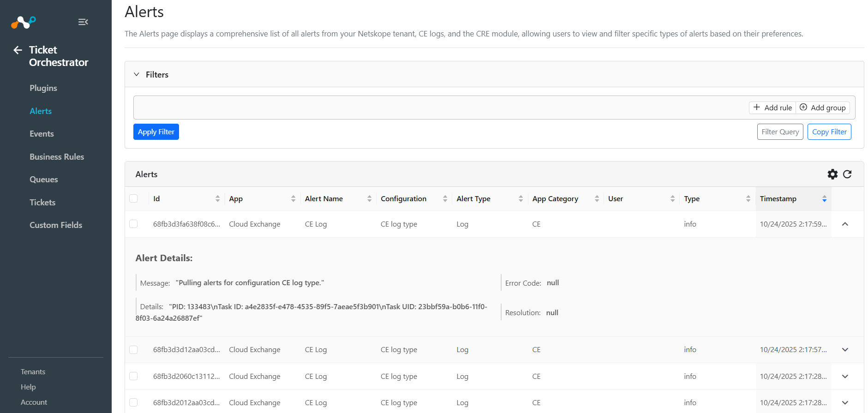Expand details of alert 68fb3d2012aa03cd
This screenshot has width=868, height=413.
pos(845,402)
